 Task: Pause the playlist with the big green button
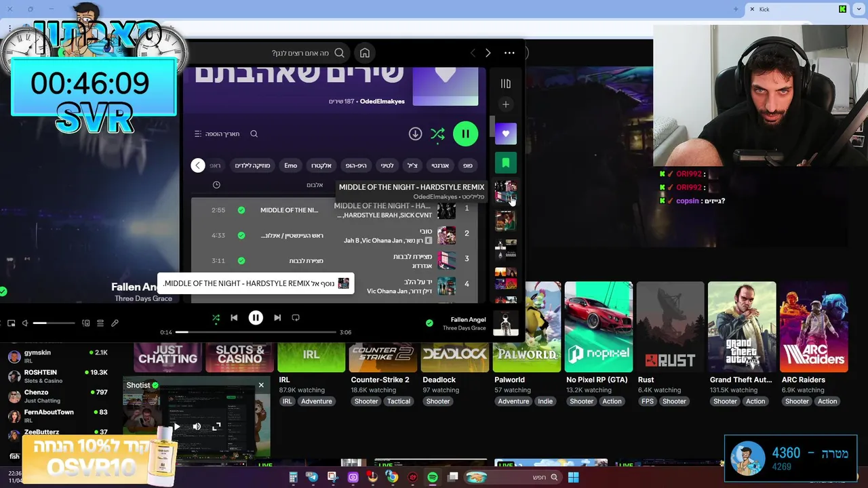pyautogui.click(x=465, y=134)
